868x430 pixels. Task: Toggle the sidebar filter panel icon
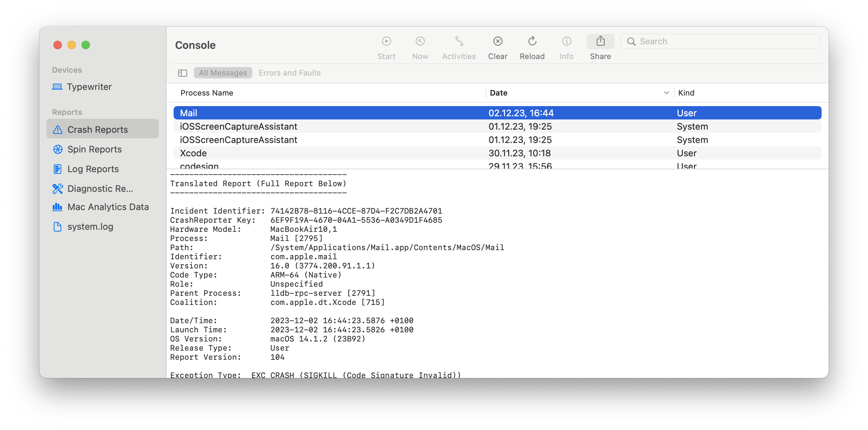[x=182, y=73]
